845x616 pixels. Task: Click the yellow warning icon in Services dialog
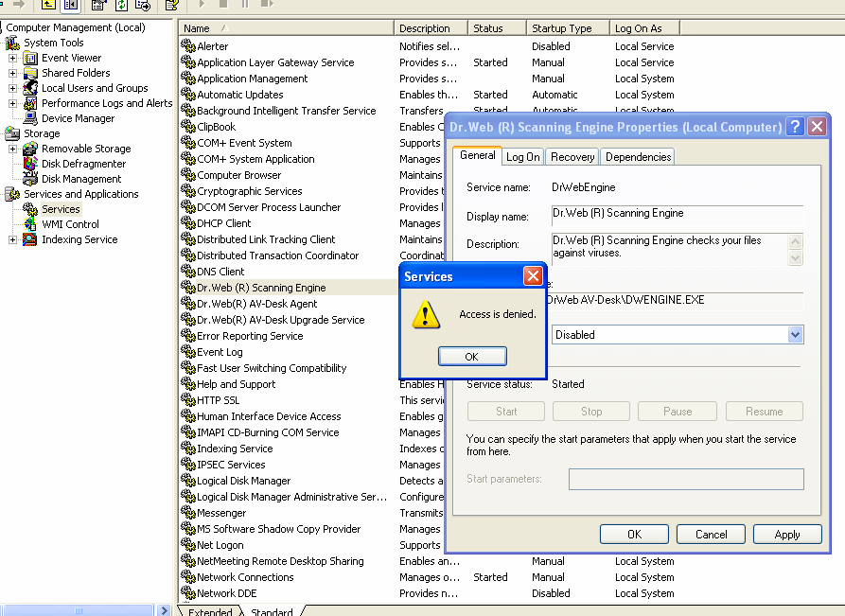[426, 315]
